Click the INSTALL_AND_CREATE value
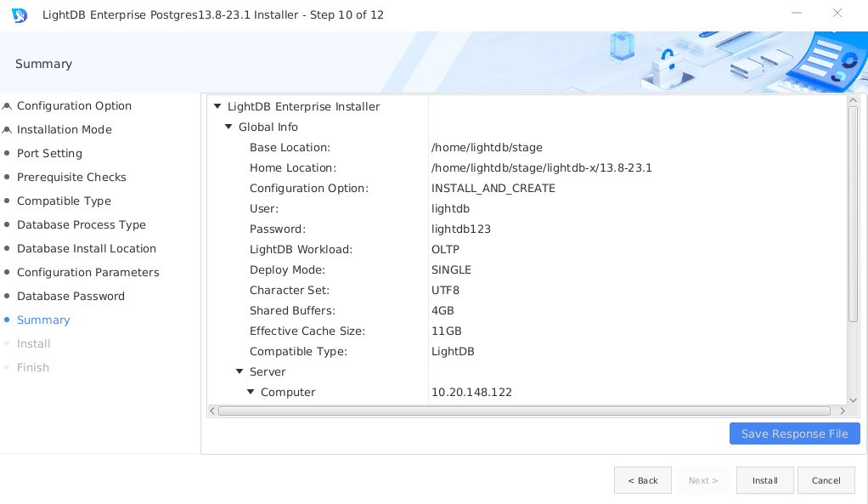 pos(493,189)
